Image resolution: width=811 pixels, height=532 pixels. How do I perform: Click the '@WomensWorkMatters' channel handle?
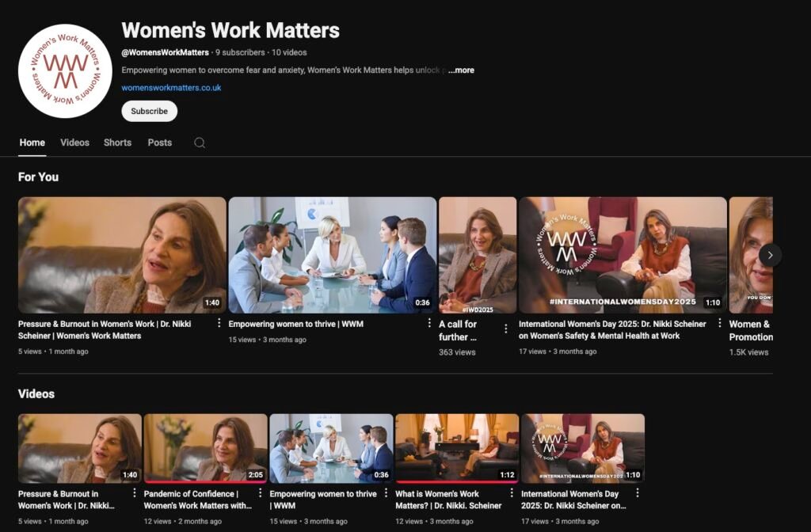point(165,53)
